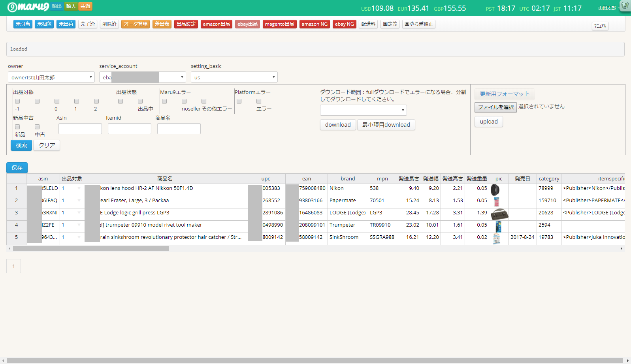Open Papermate eraser product thumbnail
The image size is (631, 364).
496,202
